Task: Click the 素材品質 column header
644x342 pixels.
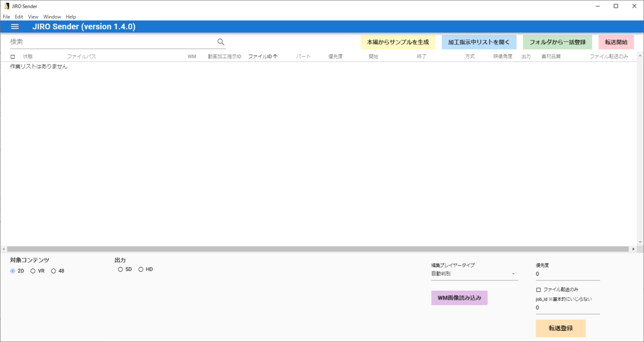Action: click(x=551, y=56)
